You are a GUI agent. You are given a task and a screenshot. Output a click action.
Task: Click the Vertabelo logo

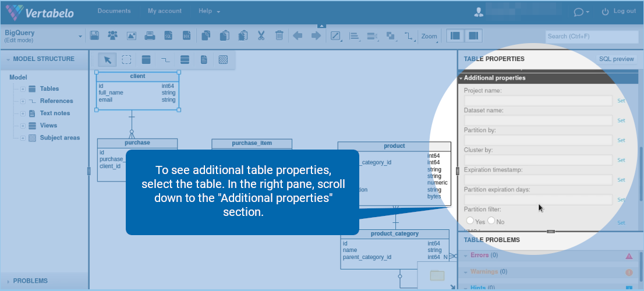coord(40,12)
